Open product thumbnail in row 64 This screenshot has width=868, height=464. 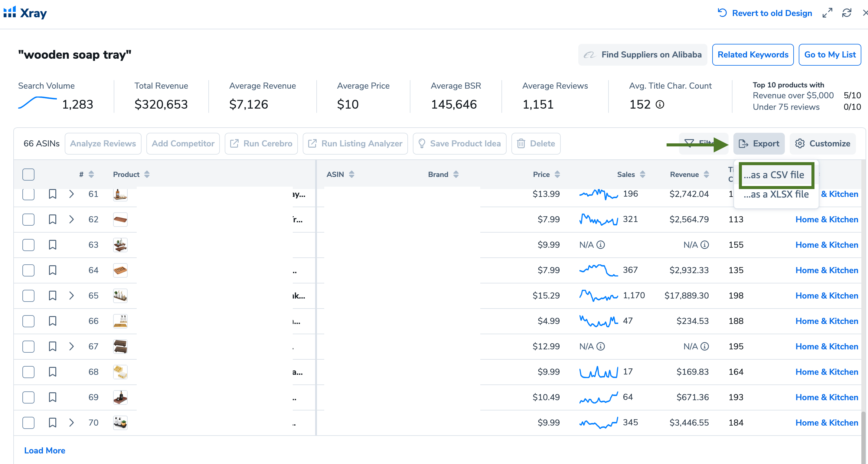point(120,270)
